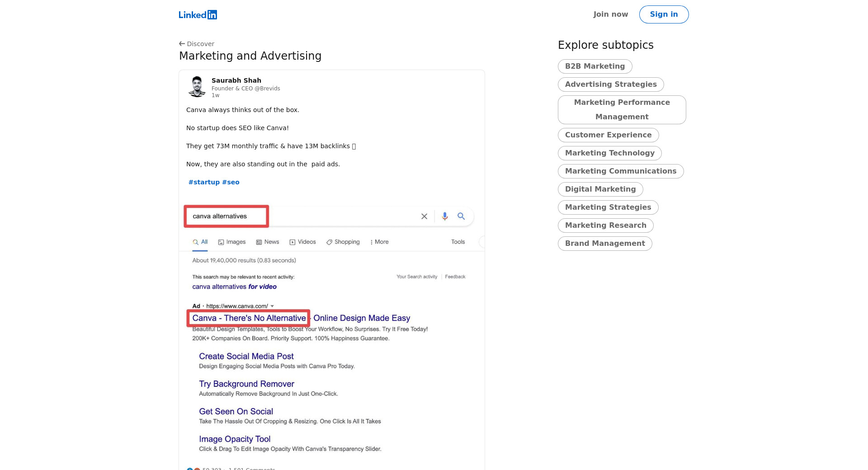Click the blue magnifier search icon in post image
The height and width of the screenshot is (470, 868).
461,216
